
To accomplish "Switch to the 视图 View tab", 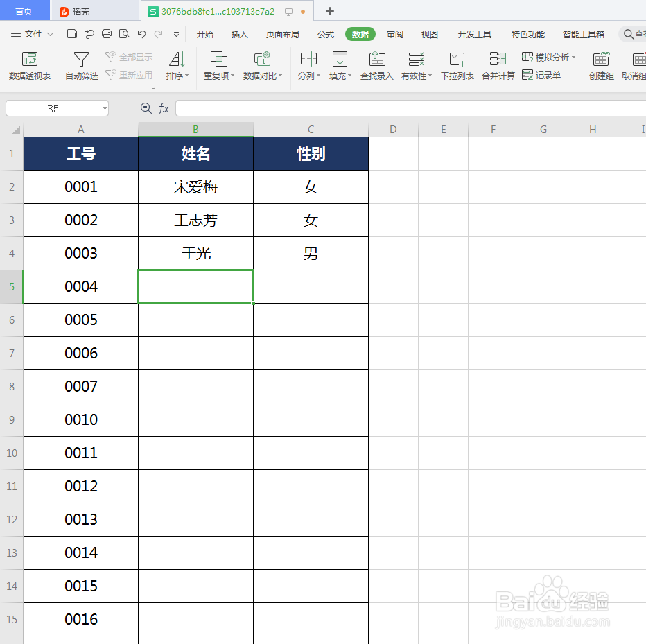I will pyautogui.click(x=429, y=34).
